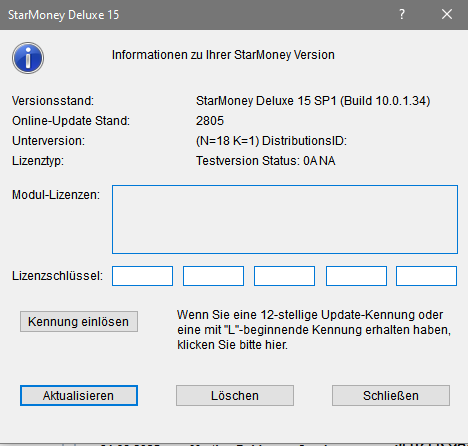Click the Löschen button

pos(235,396)
